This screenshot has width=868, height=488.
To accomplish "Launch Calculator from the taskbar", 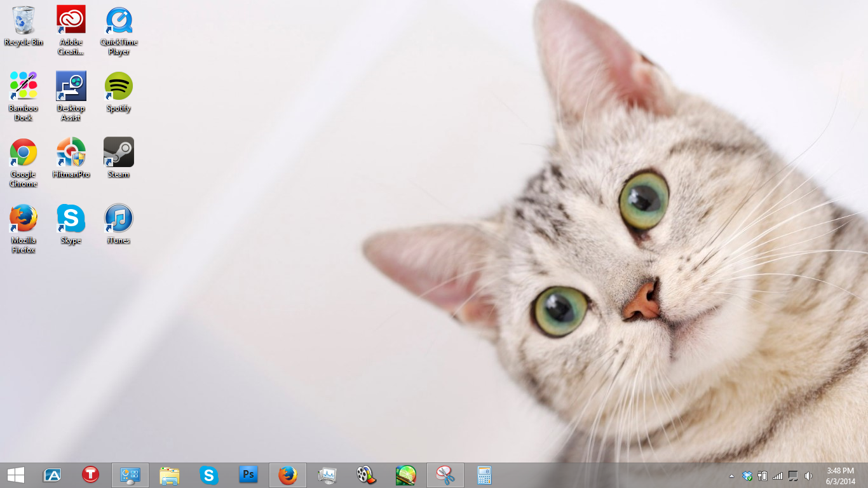I will [484, 475].
